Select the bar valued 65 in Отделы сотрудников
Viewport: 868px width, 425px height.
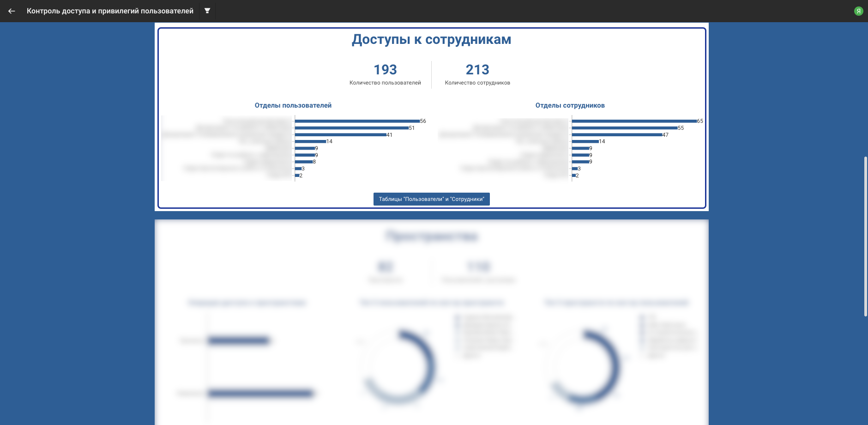[x=634, y=121]
